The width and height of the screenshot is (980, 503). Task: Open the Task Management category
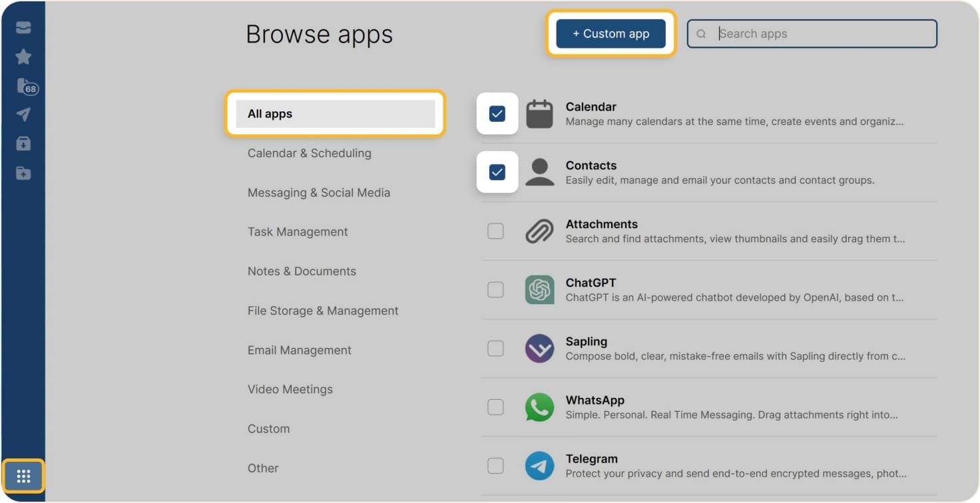(298, 232)
